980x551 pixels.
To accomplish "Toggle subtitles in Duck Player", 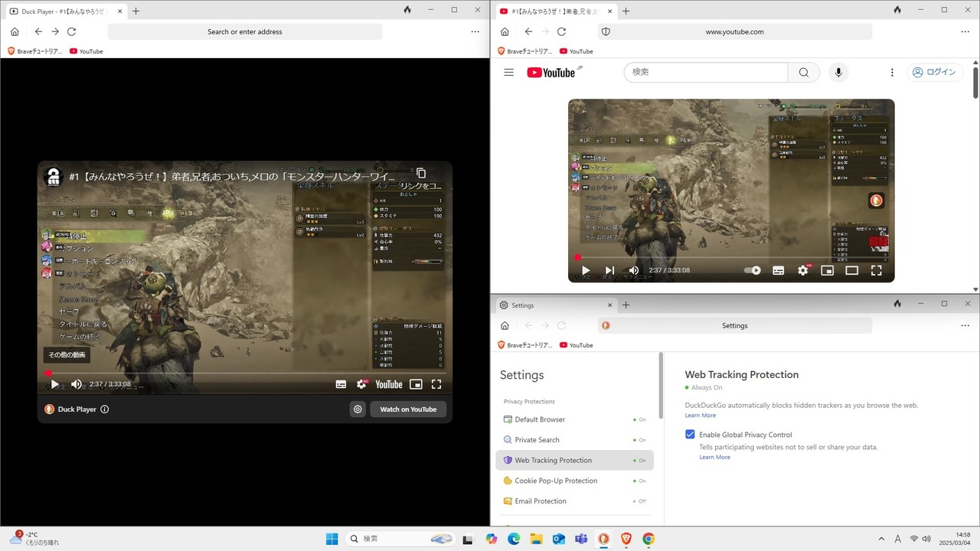I will click(x=341, y=384).
